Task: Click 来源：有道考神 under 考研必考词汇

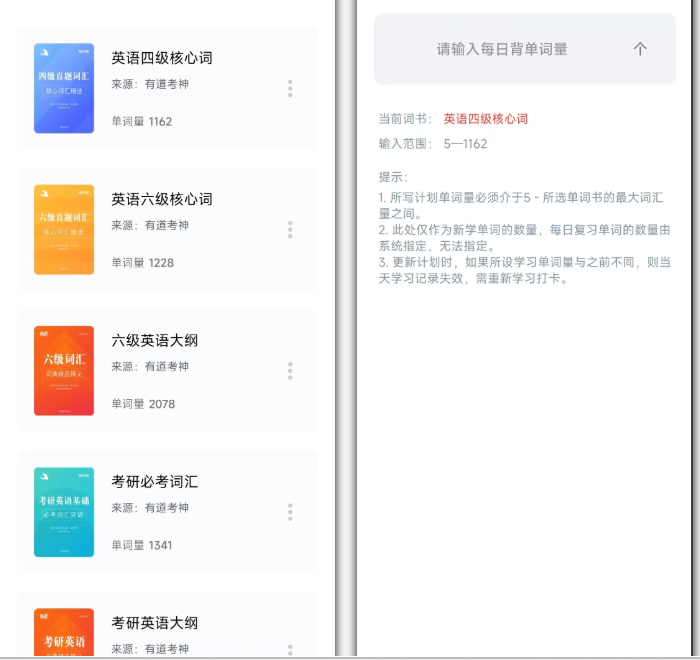Action: tap(149, 508)
